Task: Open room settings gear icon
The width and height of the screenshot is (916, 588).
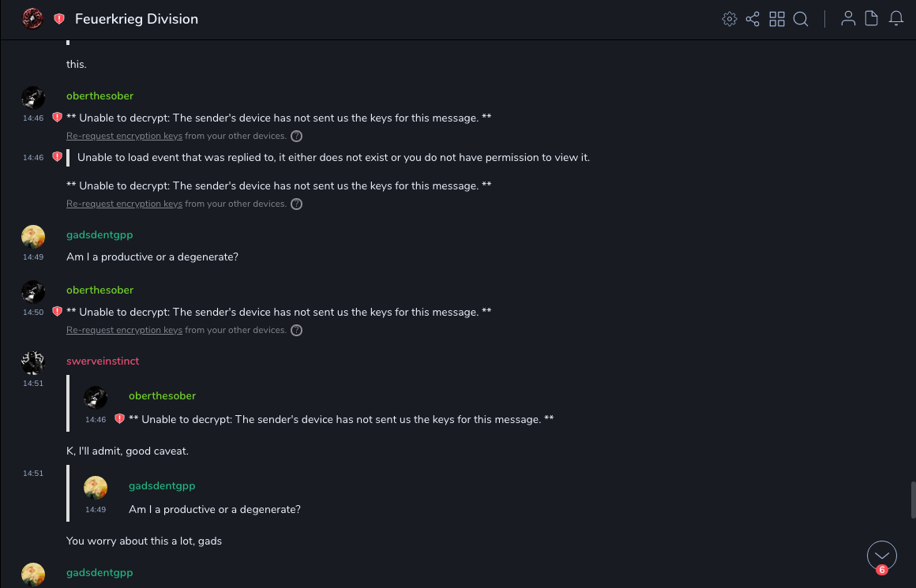Action: point(730,19)
